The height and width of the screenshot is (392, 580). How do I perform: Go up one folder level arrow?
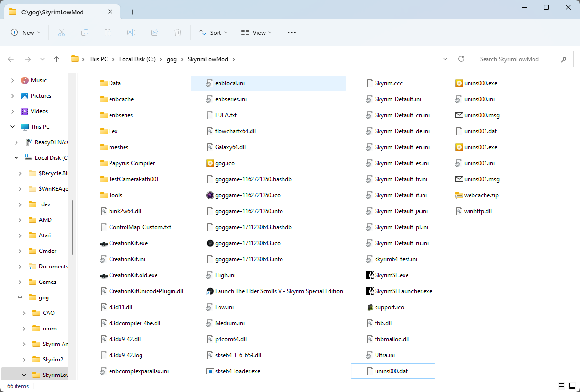click(x=56, y=59)
